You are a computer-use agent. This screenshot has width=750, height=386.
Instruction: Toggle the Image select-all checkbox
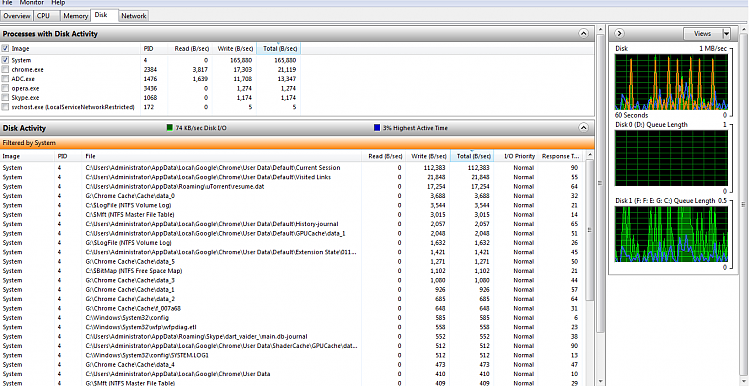point(5,48)
